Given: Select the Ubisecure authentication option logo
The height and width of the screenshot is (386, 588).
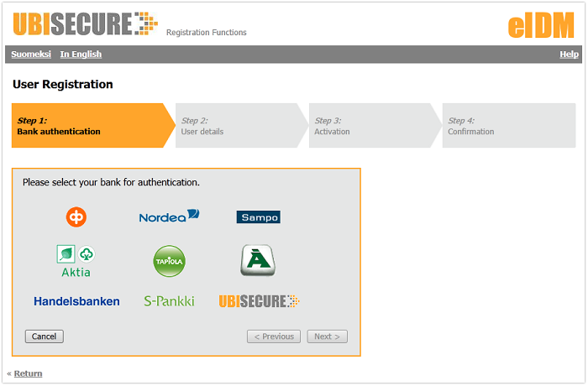Looking at the screenshot, I should [259, 301].
